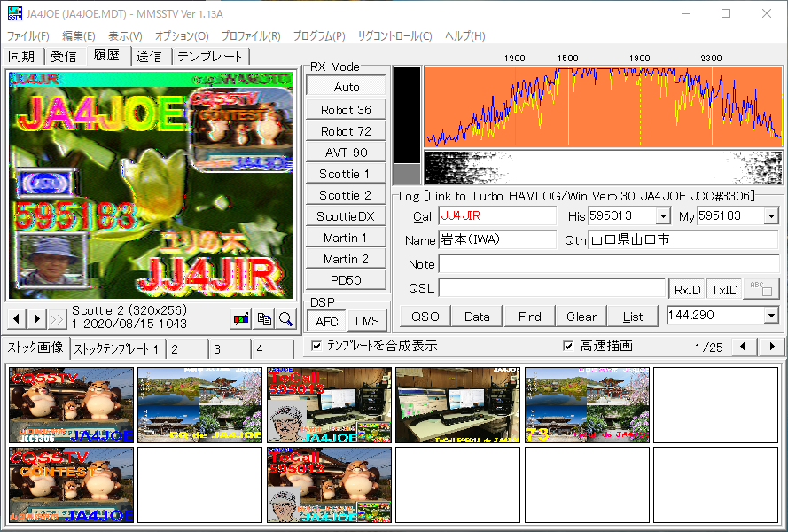Open リグコントロール(C) menu
This screenshot has width=788, height=532.
click(395, 35)
